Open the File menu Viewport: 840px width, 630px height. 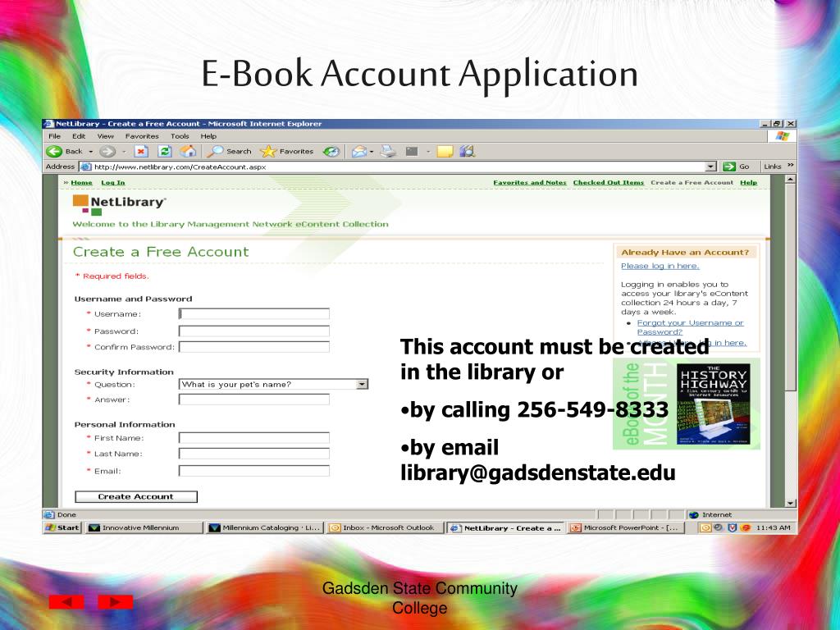[55, 136]
